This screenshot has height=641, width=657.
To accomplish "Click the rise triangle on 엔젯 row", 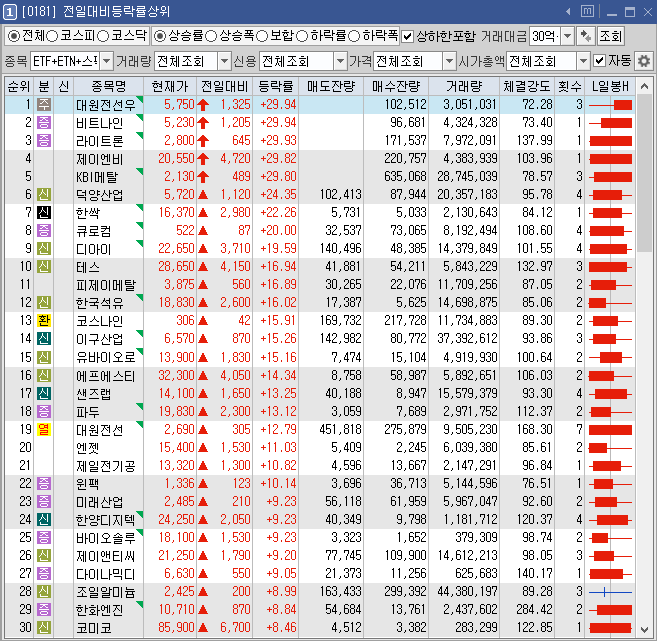I will pyautogui.click(x=203, y=447).
